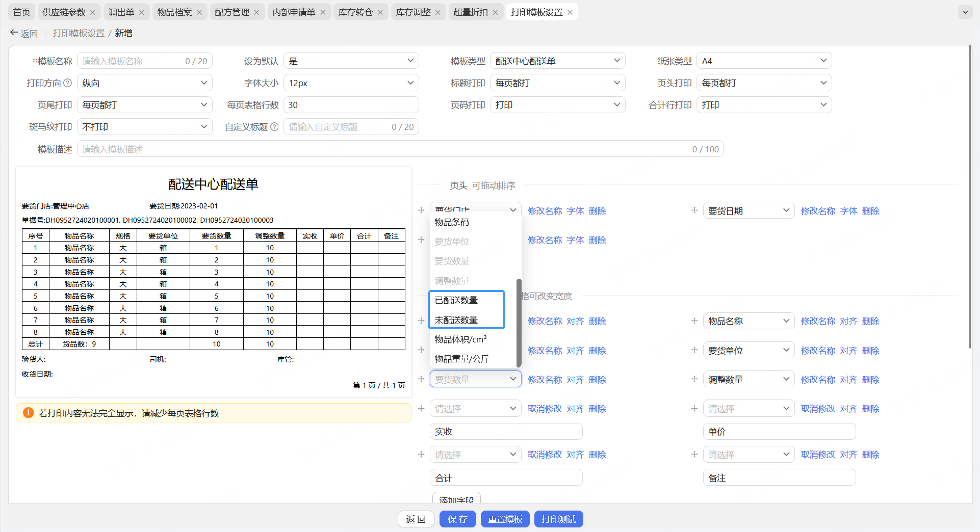Screen dimensions: 980x532
Task: Click the help icon beside 打印方向
Action: coord(67,83)
